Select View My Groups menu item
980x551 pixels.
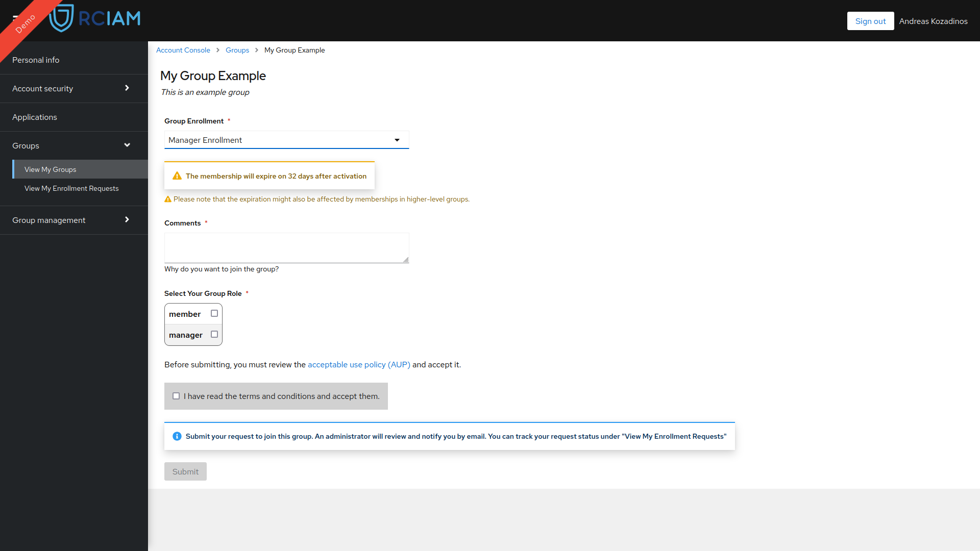point(50,169)
